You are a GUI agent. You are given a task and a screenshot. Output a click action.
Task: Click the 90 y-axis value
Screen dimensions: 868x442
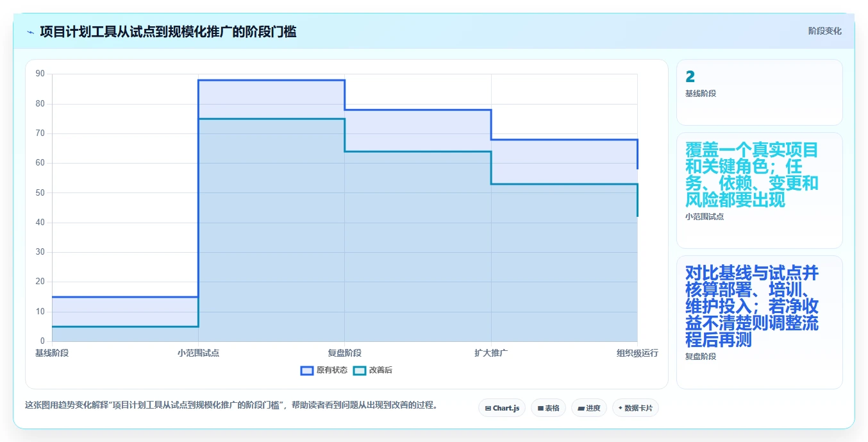coord(40,74)
